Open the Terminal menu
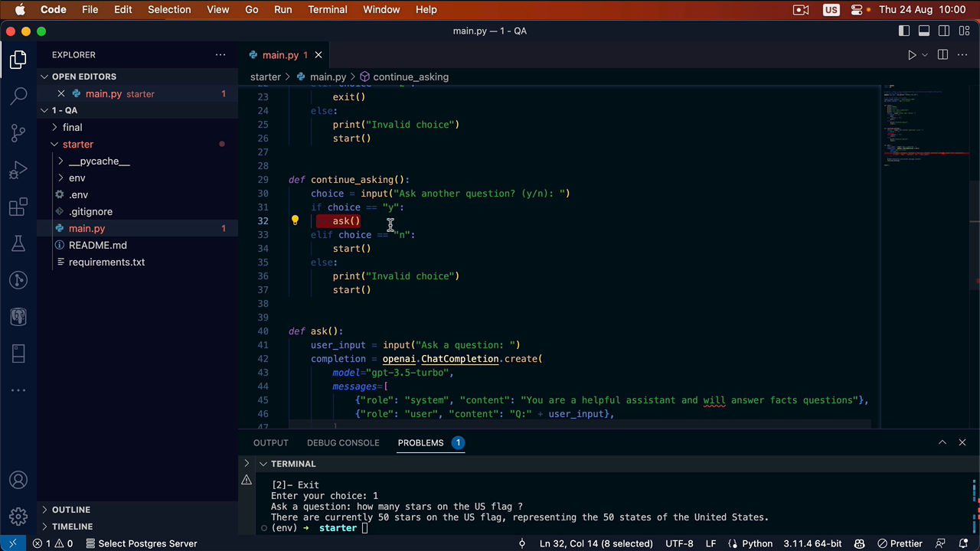This screenshot has width=980, height=551. coord(328,9)
